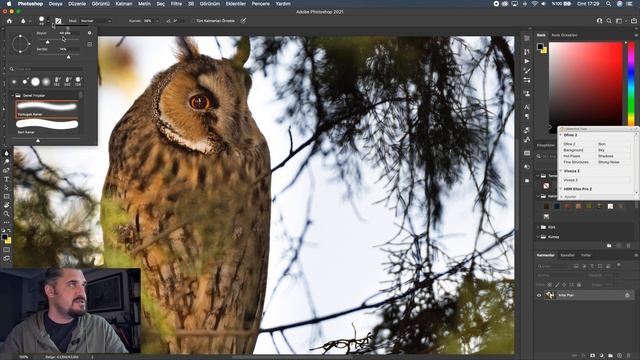Screen dimensions: 640x360
Task: Toggle the brush settings panel icon
Action: (x=58, y=21)
